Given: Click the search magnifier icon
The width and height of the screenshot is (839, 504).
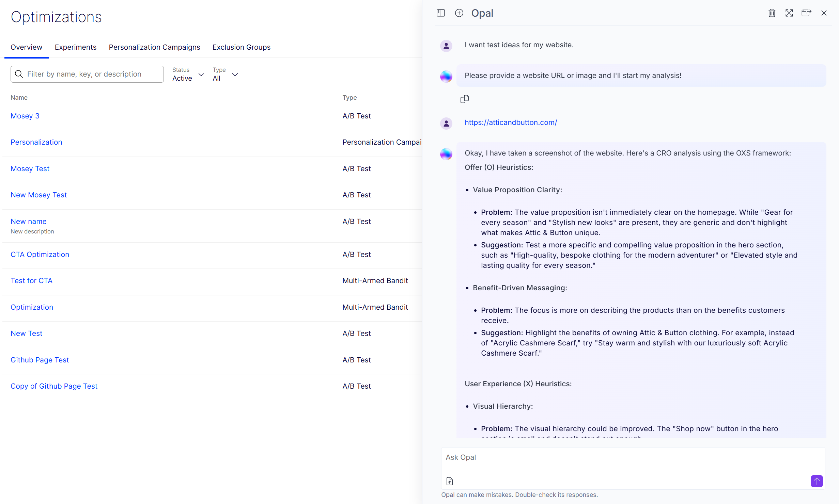Looking at the screenshot, I should [x=19, y=74].
